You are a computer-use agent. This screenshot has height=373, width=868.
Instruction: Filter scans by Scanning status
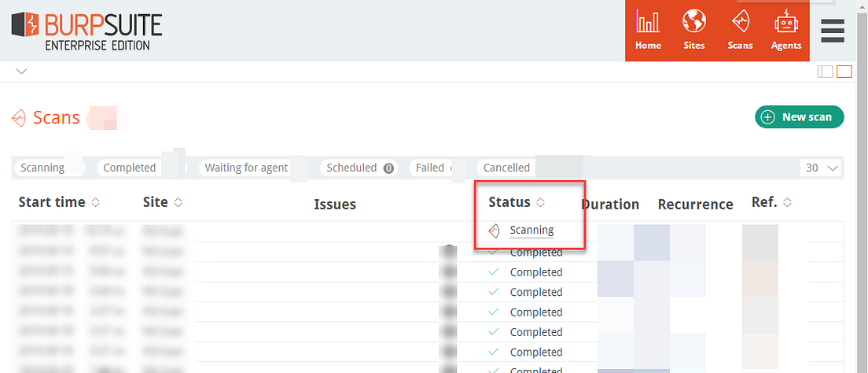pyautogui.click(x=49, y=168)
